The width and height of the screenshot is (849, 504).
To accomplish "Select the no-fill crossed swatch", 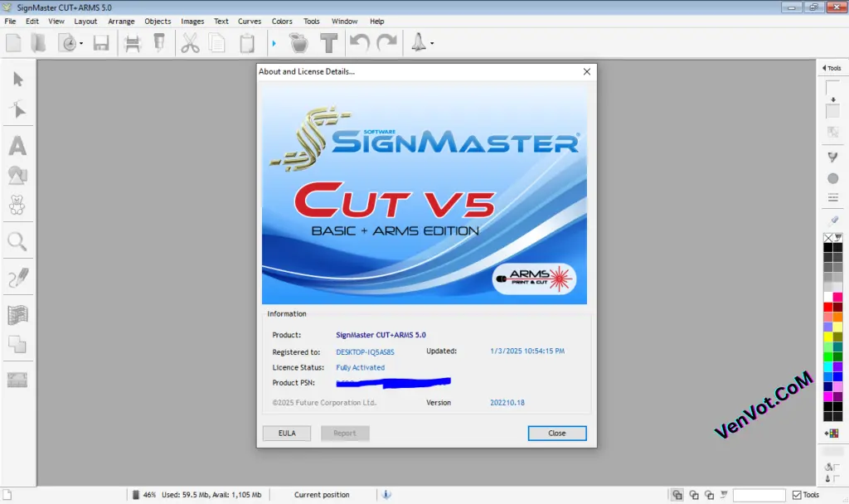I will (x=828, y=238).
